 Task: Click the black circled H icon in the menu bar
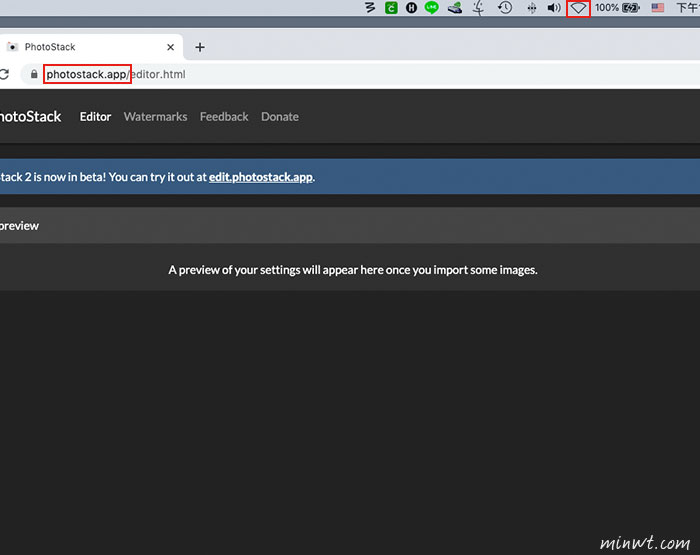411,8
